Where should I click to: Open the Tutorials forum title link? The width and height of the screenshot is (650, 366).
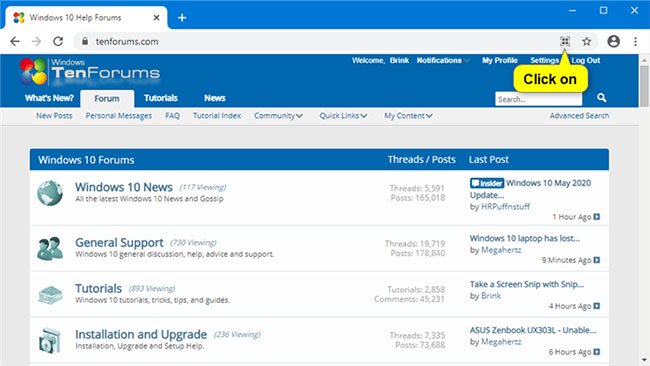(x=98, y=288)
